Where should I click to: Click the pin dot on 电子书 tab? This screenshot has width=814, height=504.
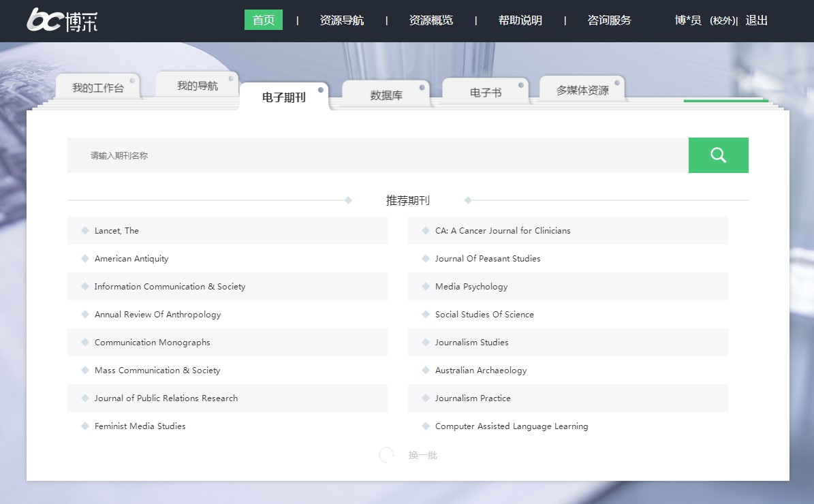click(521, 85)
